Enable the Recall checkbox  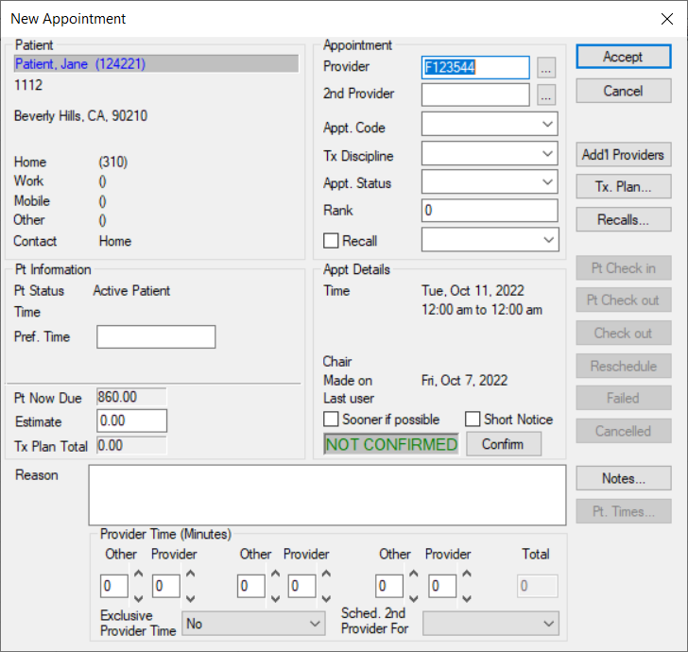(331, 241)
